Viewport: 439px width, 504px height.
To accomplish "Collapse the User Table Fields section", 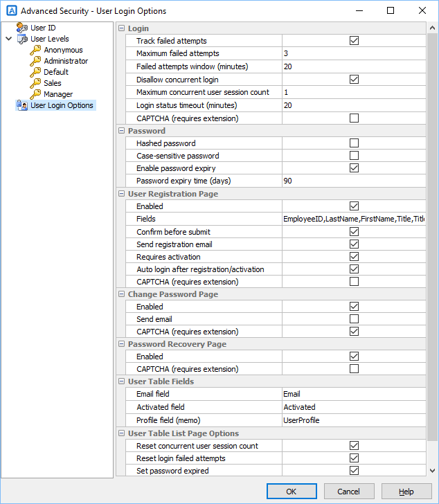I will coord(121,381).
